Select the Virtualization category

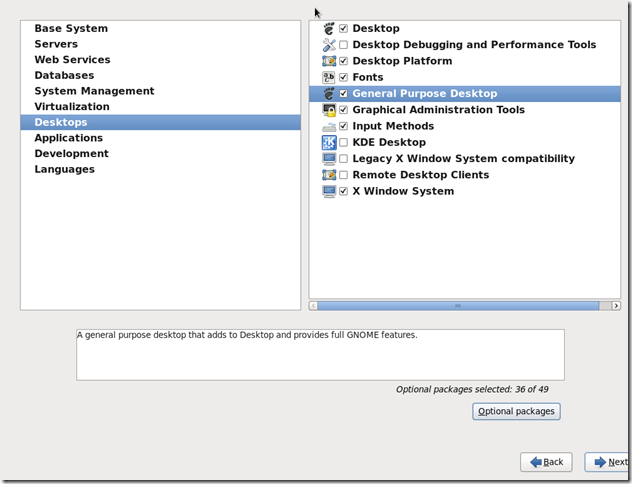(72, 107)
